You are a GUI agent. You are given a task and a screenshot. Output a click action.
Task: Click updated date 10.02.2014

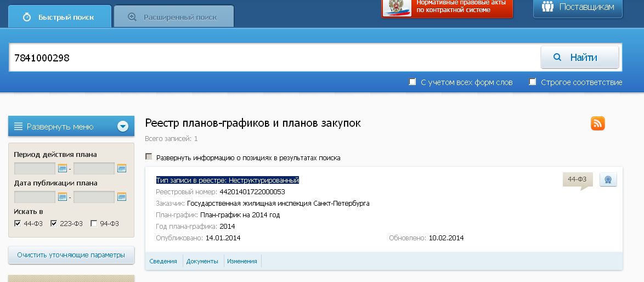click(447, 238)
